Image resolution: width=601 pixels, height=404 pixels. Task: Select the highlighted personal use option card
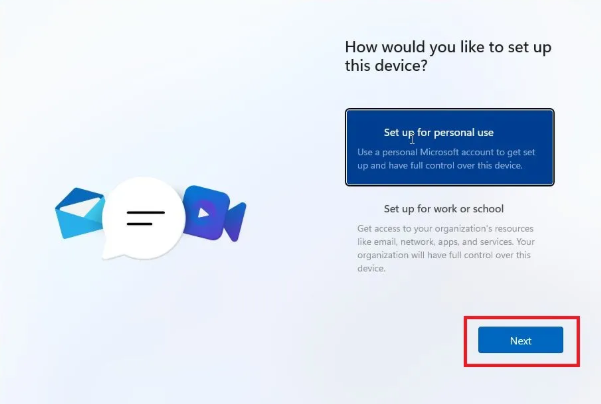tap(450, 147)
